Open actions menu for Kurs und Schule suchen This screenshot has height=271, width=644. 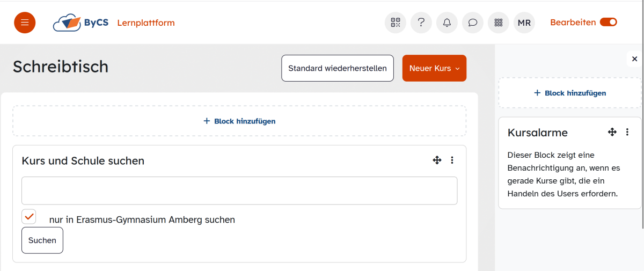point(452,160)
